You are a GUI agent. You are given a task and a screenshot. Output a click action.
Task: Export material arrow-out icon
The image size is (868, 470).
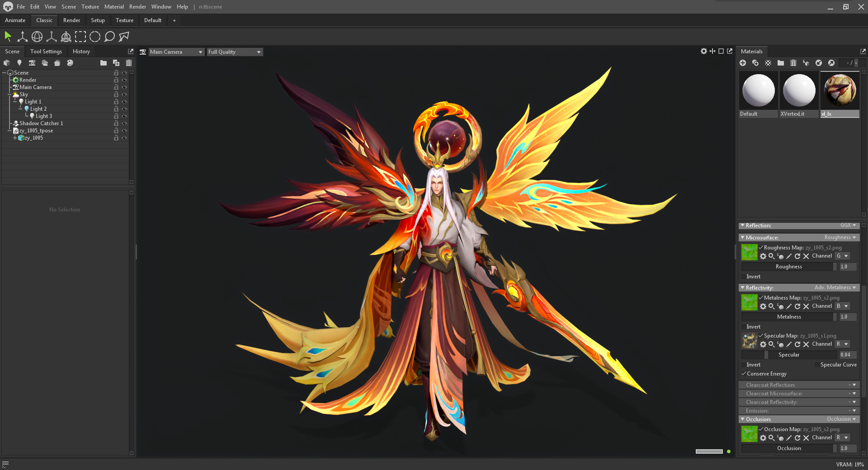point(831,63)
